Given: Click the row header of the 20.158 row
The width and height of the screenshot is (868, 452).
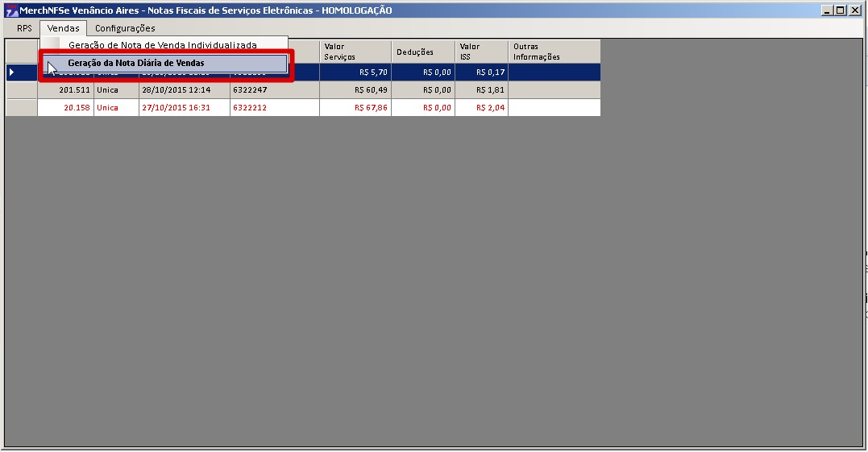Looking at the screenshot, I should point(21,108).
